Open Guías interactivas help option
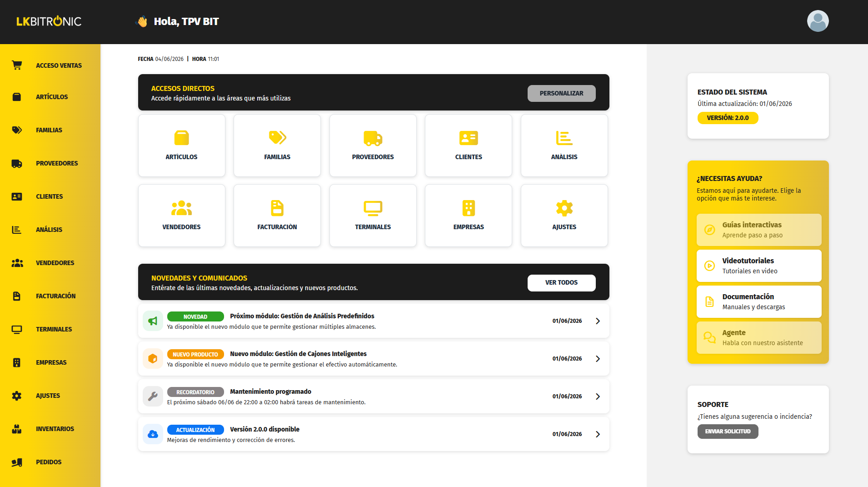The image size is (868, 487). [x=759, y=230]
